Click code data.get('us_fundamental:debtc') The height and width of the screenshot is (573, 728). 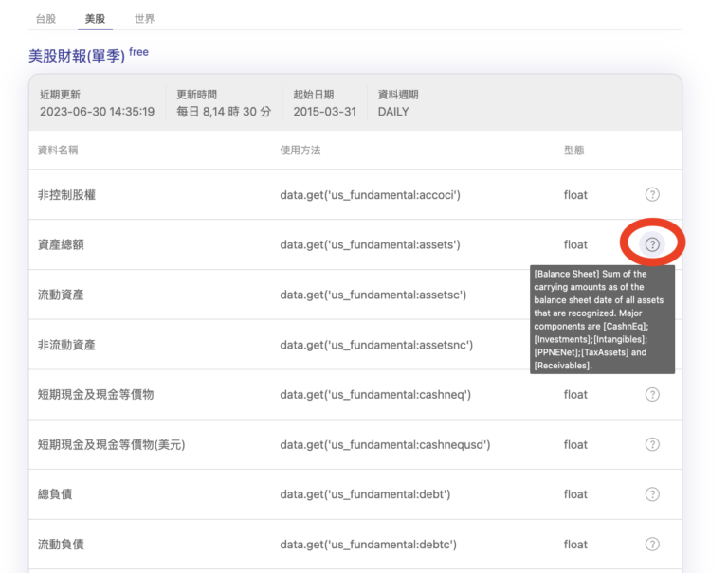[368, 545]
